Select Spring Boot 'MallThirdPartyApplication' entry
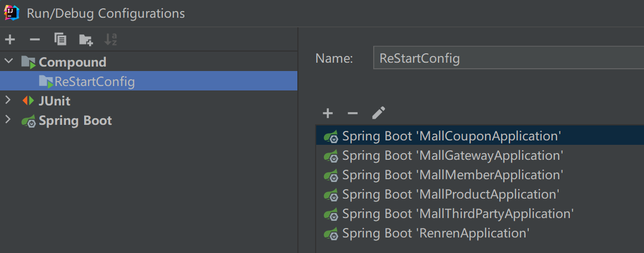The width and height of the screenshot is (644, 253). click(457, 214)
